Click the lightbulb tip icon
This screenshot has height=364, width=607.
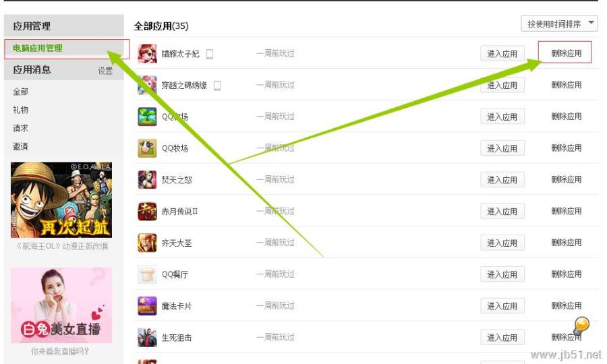[x=581, y=326]
